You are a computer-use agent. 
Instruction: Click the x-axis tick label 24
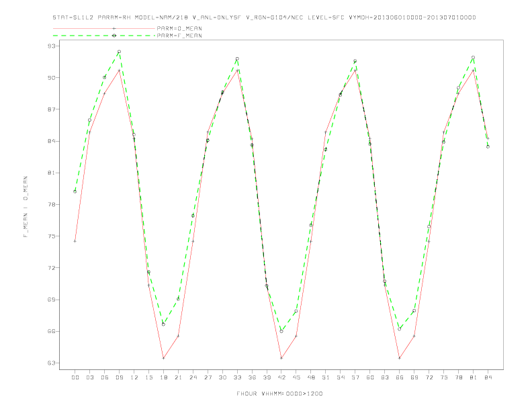pos(193,377)
